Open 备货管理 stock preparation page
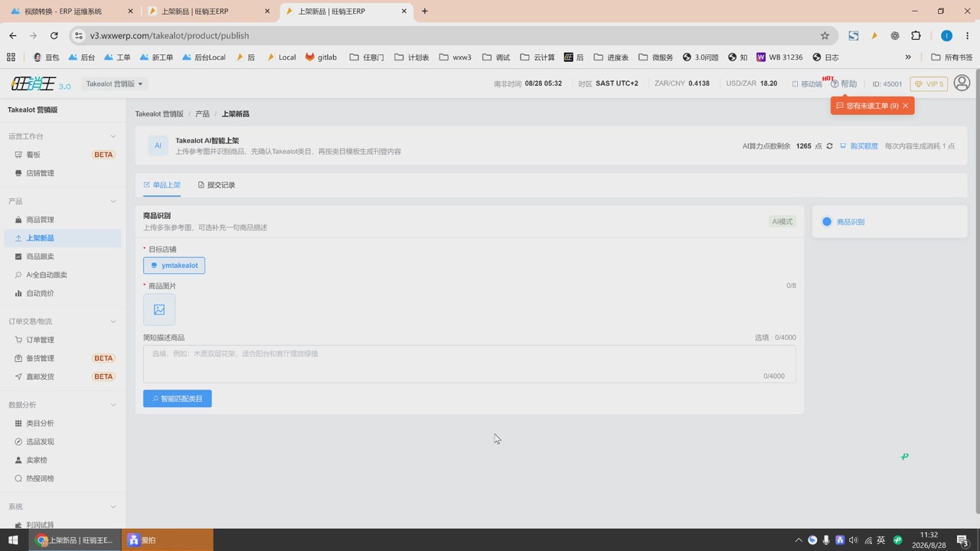Screen dimensions: 980x551 coord(63,358)
